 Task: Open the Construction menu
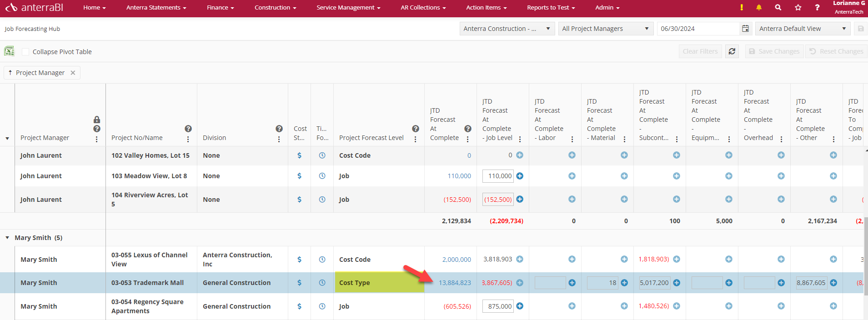coord(275,8)
